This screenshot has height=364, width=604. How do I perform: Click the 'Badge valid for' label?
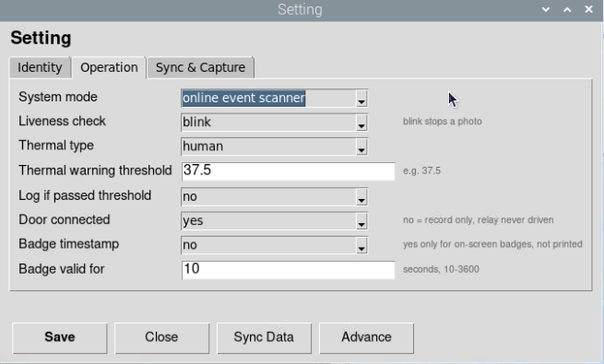pyautogui.click(x=62, y=269)
